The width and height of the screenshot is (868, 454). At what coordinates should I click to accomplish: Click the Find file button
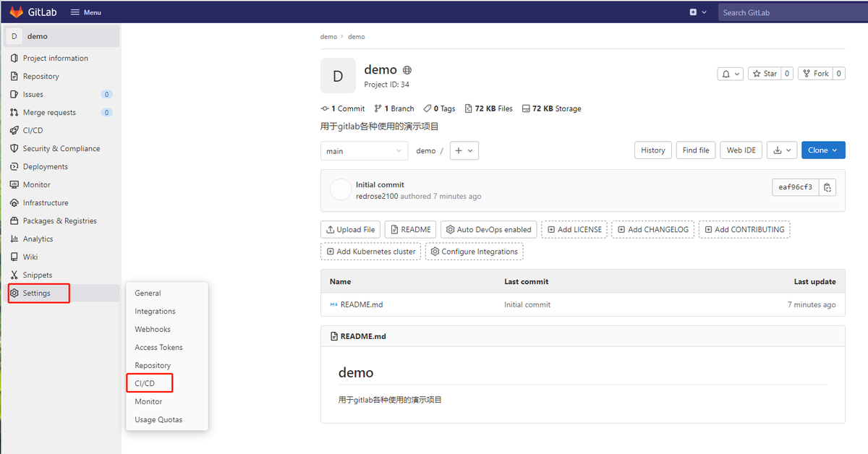point(696,150)
